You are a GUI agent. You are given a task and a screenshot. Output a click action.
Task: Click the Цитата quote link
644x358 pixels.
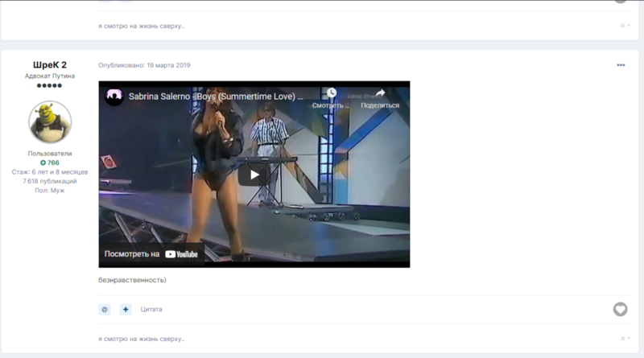[151, 309]
